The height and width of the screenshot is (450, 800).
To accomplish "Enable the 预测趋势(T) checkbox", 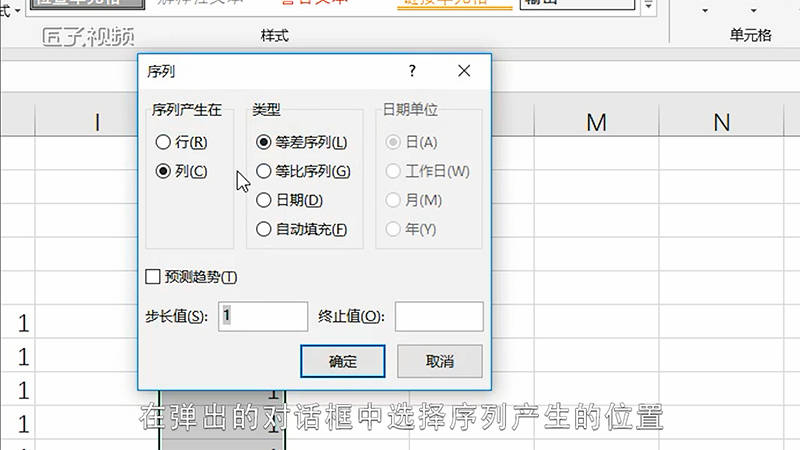I will click(153, 277).
